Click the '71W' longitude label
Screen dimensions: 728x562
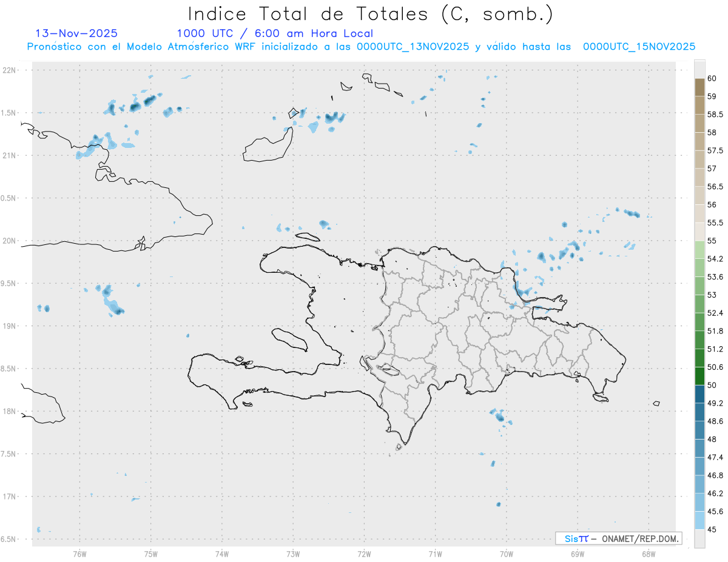click(435, 554)
